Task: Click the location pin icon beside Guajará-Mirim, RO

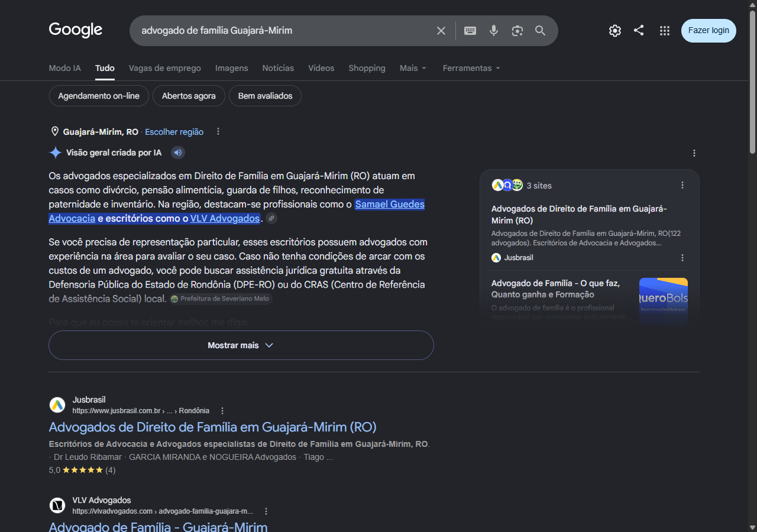Action: pos(55,132)
